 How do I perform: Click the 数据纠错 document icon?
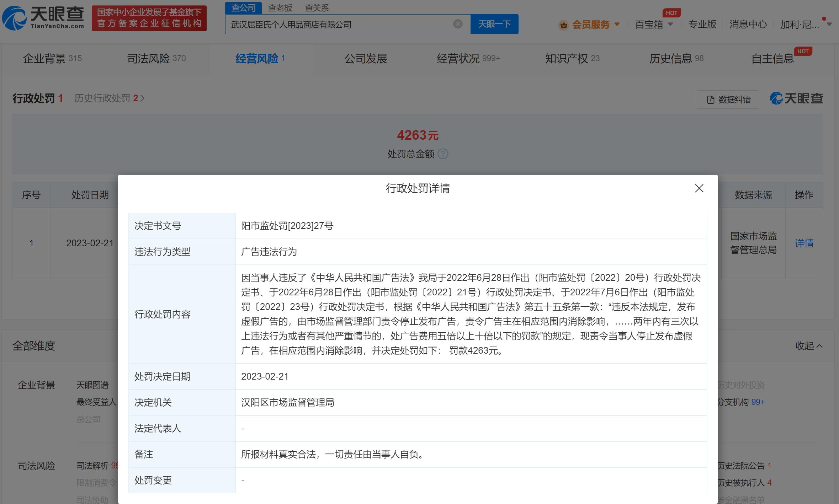click(x=710, y=100)
